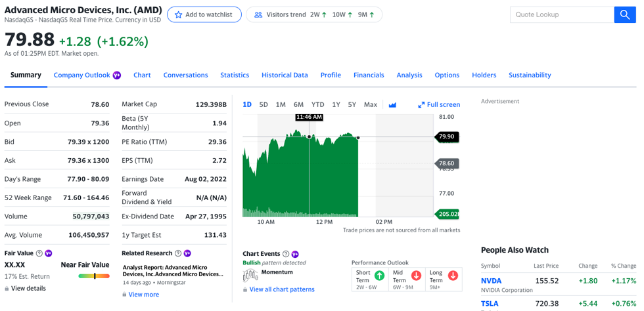Click the Quote Lookup search magnifier button
This screenshot has width=644, height=311.
[625, 15]
